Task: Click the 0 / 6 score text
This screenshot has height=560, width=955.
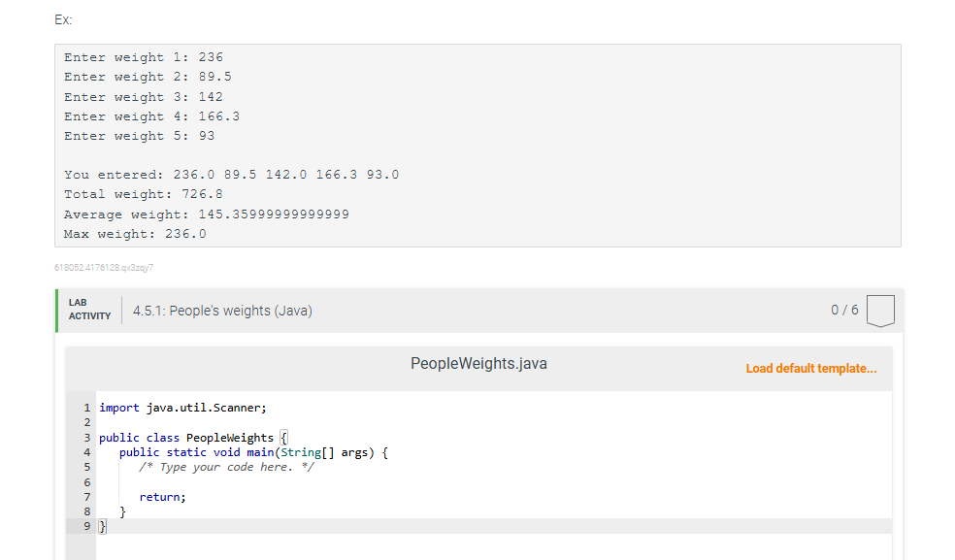Action: 844,311
